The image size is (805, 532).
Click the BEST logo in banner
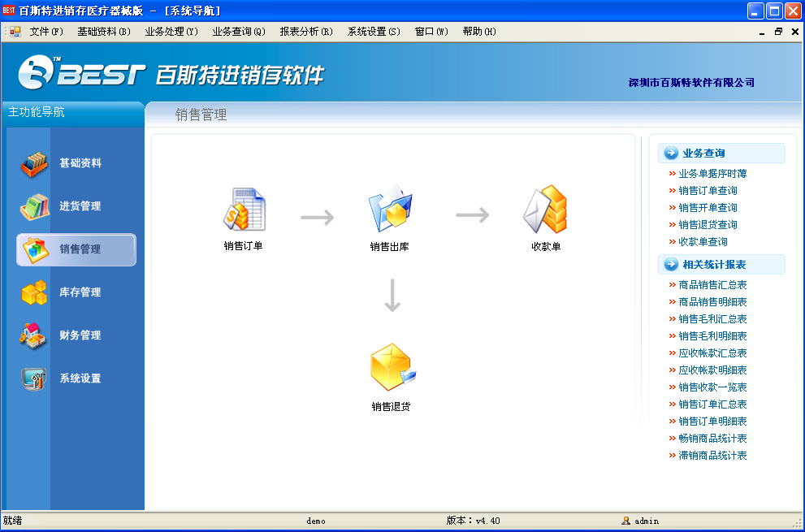(82, 72)
